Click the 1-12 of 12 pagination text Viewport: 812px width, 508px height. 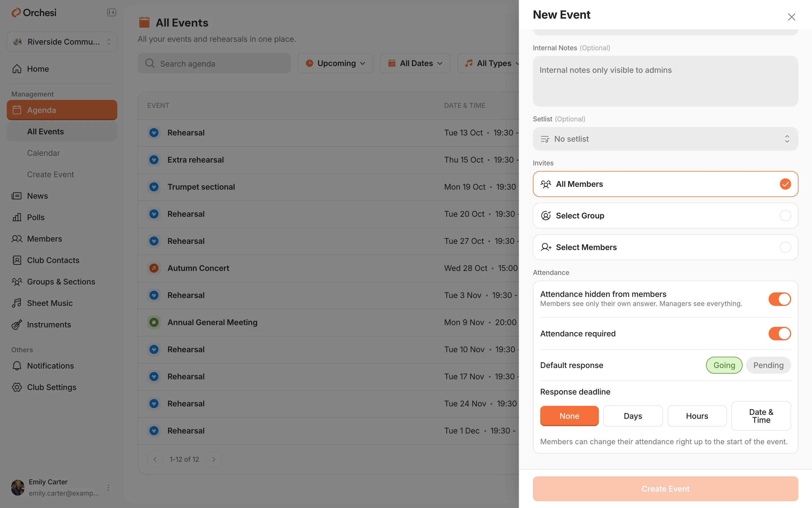point(184,459)
